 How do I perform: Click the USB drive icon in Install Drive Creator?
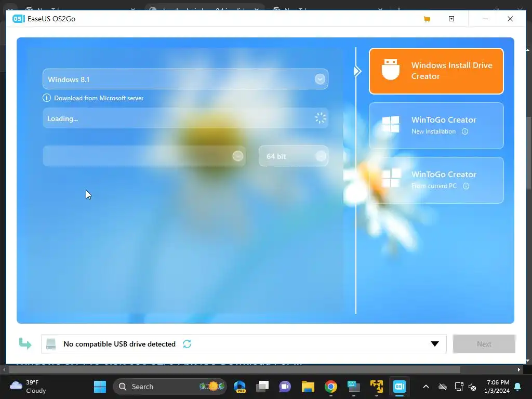(391, 70)
